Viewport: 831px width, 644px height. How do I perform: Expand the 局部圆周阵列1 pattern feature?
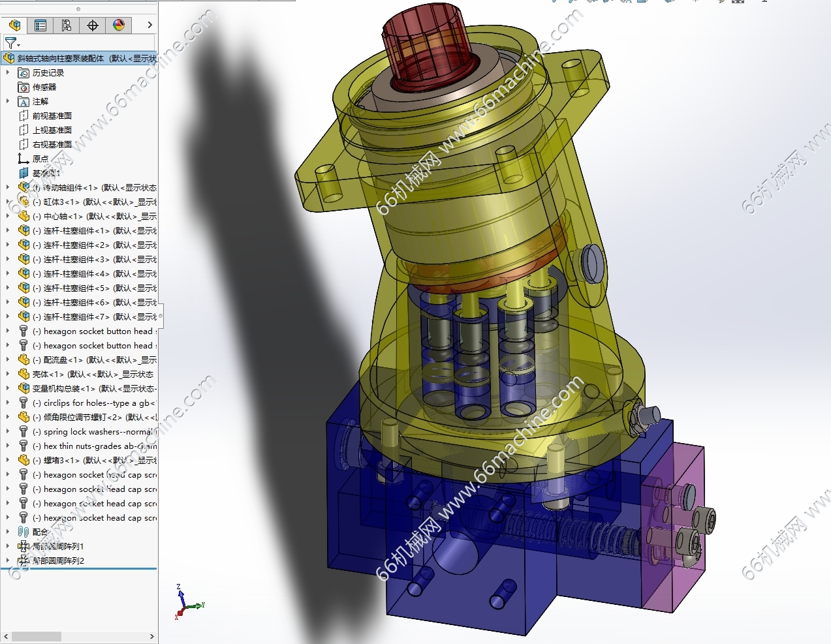click(8, 546)
